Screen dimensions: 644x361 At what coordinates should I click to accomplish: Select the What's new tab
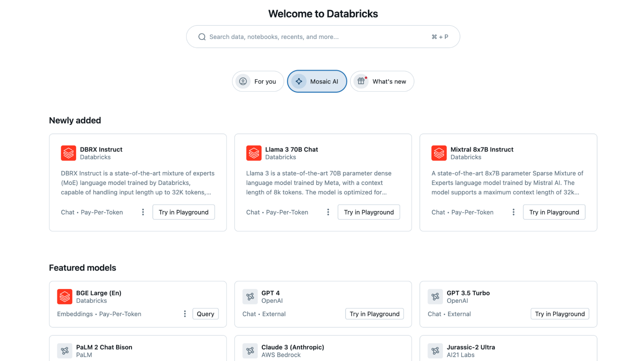(x=382, y=82)
